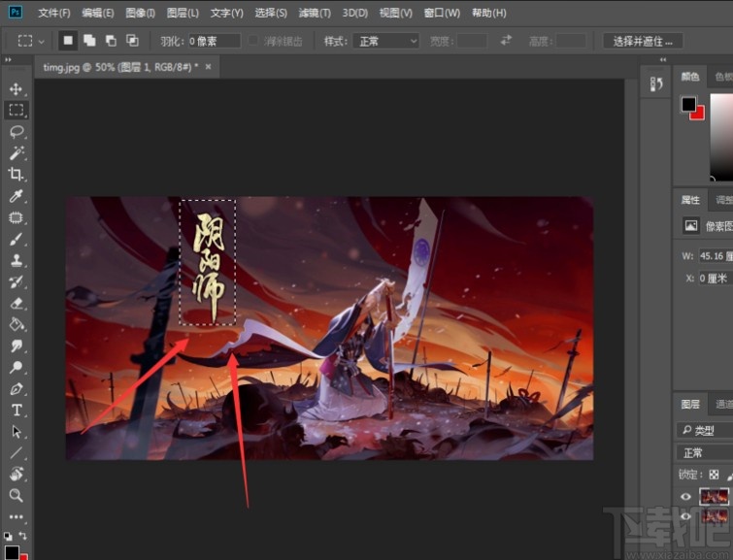Open the tool preset dropdown arrow
The height and width of the screenshot is (560, 733).
41,42
